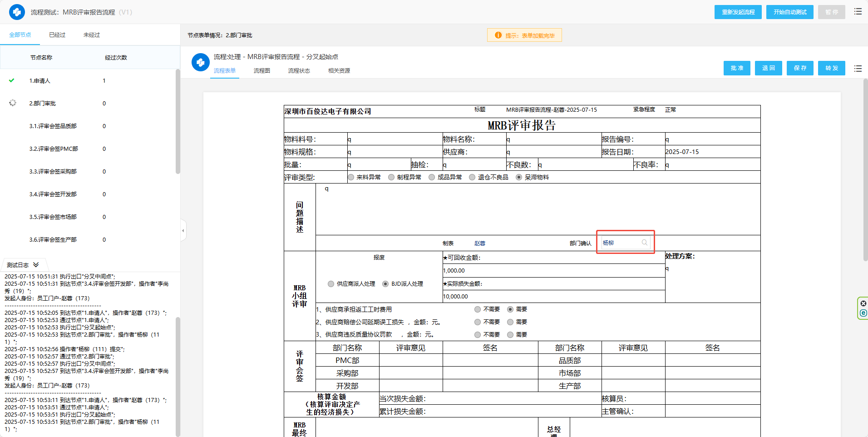The width and height of the screenshot is (868, 437).
Task: Click the node list vertical scrollbar
Action: click(x=178, y=122)
